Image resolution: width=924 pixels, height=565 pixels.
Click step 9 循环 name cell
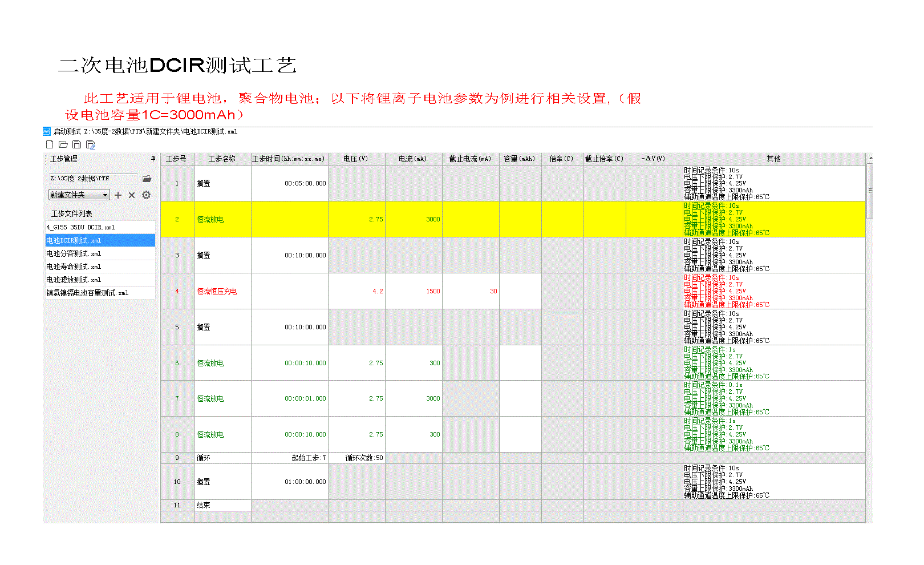tap(222, 458)
